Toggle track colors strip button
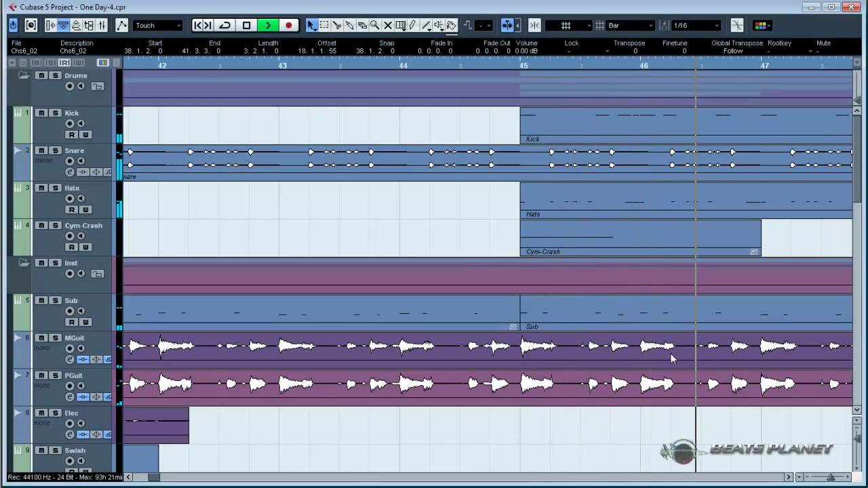This screenshot has height=488, width=868. tap(102, 62)
